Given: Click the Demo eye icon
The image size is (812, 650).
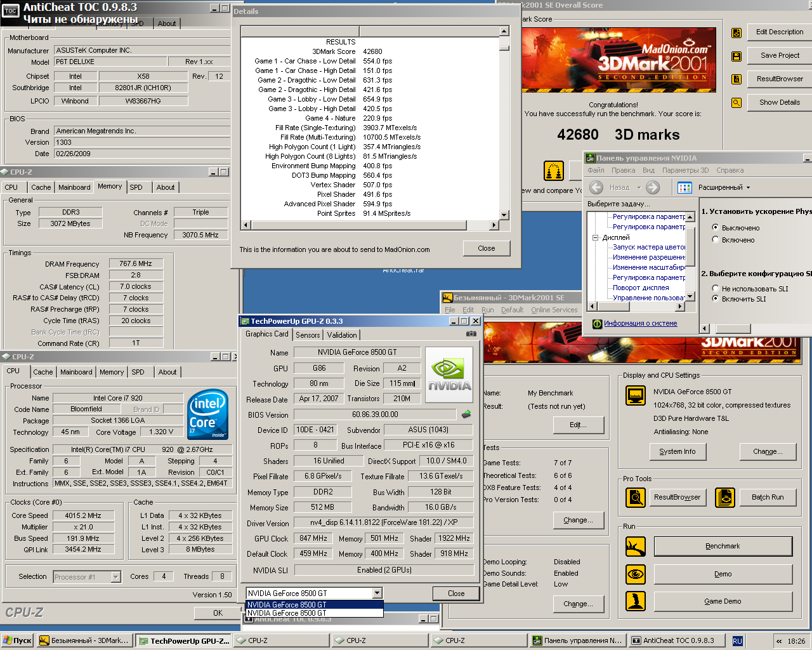Looking at the screenshot, I should [x=636, y=574].
